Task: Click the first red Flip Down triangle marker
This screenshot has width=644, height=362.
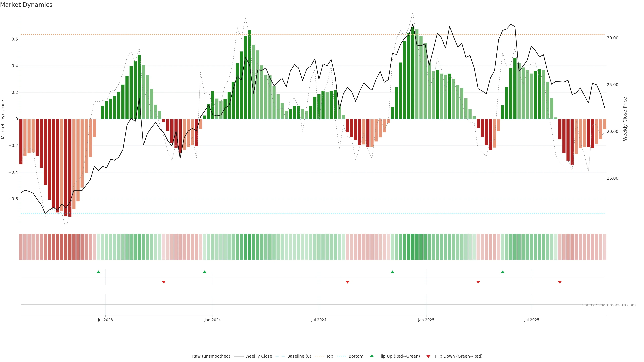Action: point(164,282)
